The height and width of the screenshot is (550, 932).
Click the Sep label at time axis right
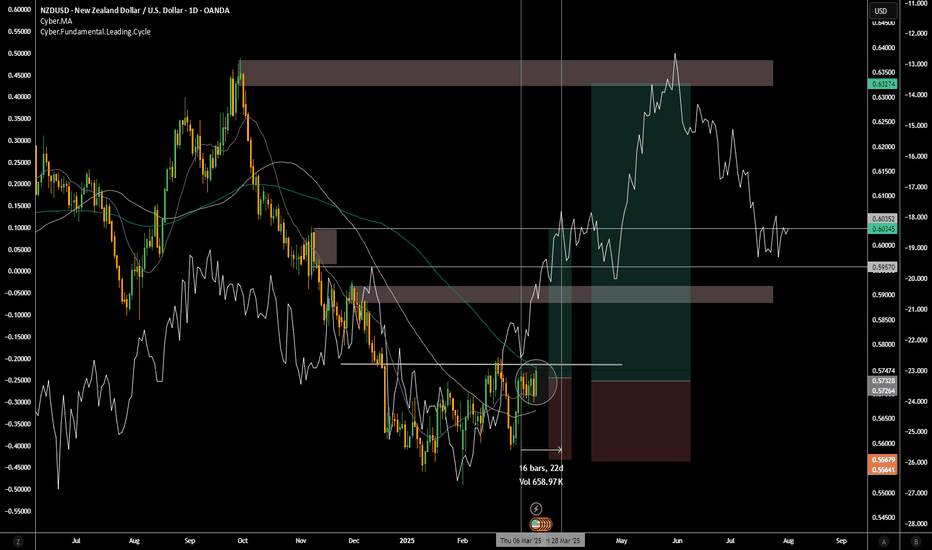(x=841, y=540)
